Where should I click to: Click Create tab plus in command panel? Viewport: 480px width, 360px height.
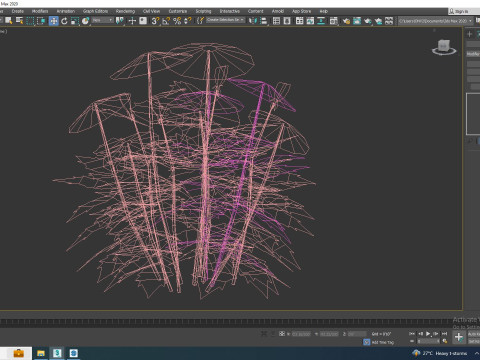point(470,34)
